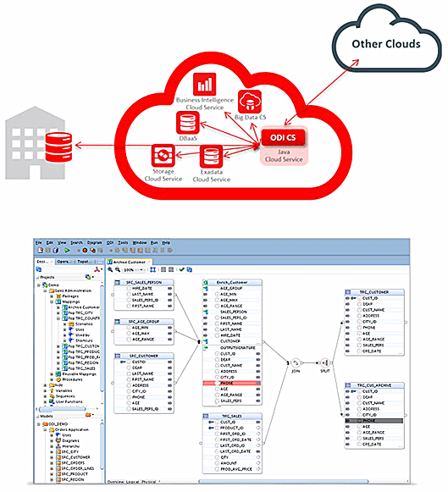This screenshot has width=448, height=492.
Task: Select Scenarios under Pop.TRG_COUNTRY
Action: point(84,323)
